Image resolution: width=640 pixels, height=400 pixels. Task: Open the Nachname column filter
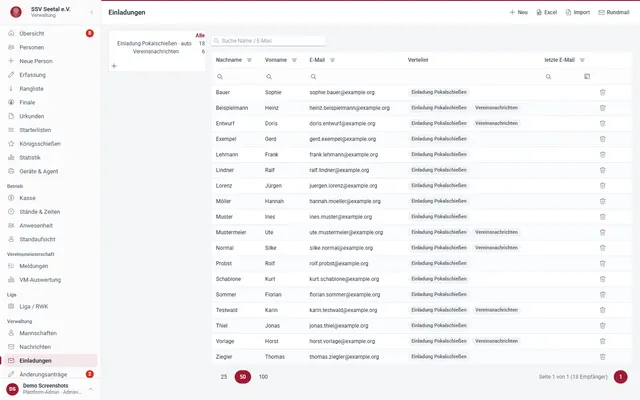click(x=249, y=60)
